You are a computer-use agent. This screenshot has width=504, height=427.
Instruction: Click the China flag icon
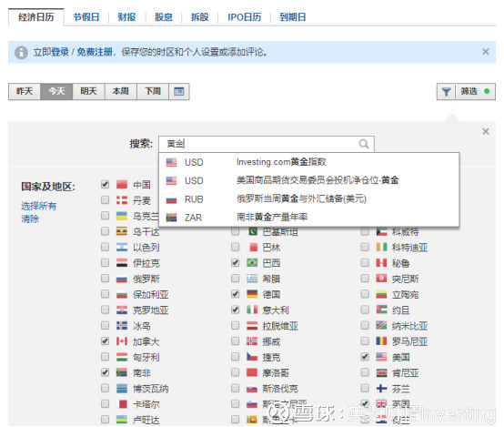coord(122,185)
